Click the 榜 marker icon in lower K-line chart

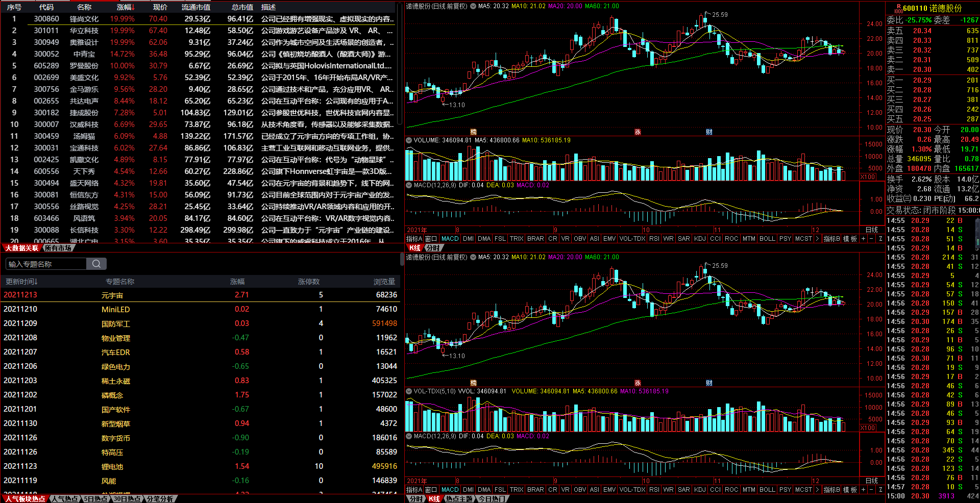pyautogui.click(x=473, y=383)
